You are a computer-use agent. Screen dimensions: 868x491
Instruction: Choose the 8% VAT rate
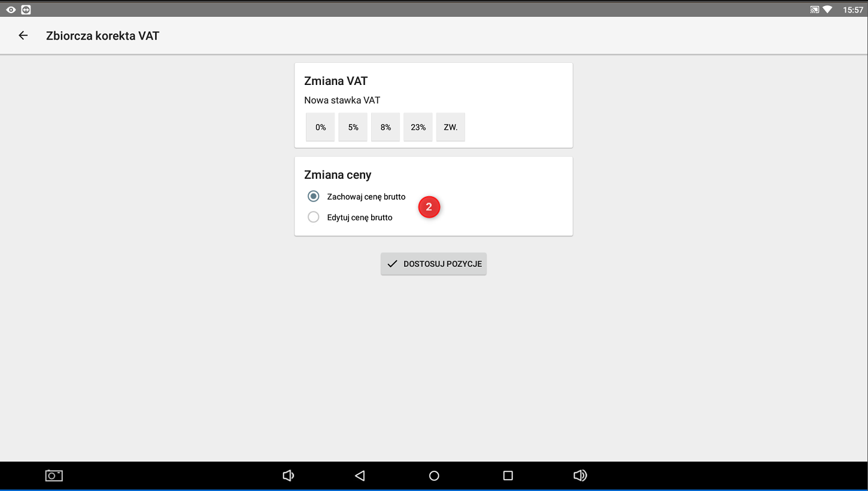pos(386,127)
